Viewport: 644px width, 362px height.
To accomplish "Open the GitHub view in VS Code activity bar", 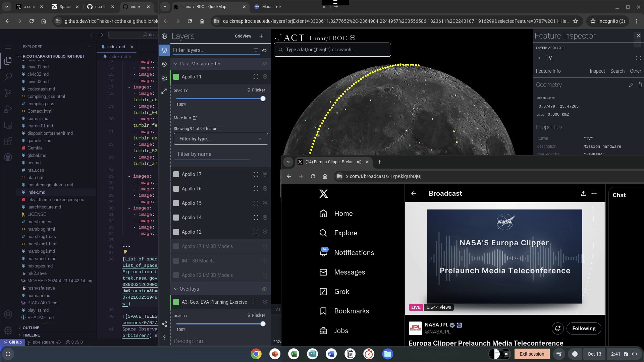I will tap(8, 157).
